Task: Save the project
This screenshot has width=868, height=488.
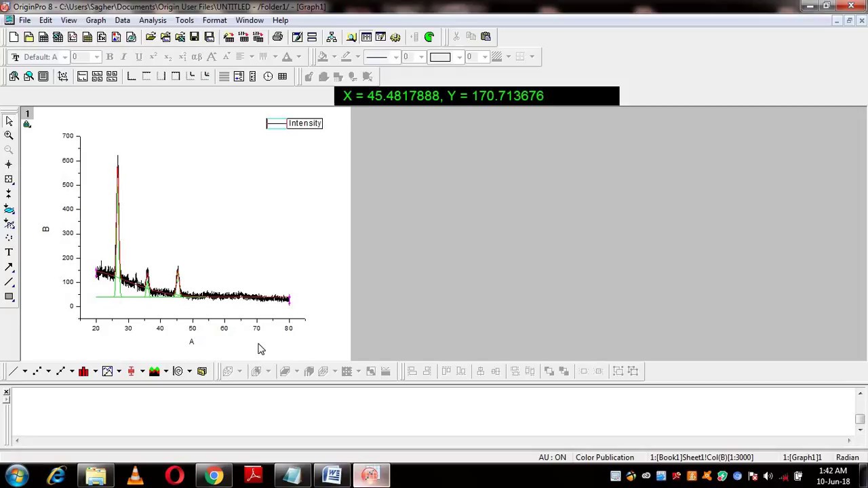Action: 195,37
